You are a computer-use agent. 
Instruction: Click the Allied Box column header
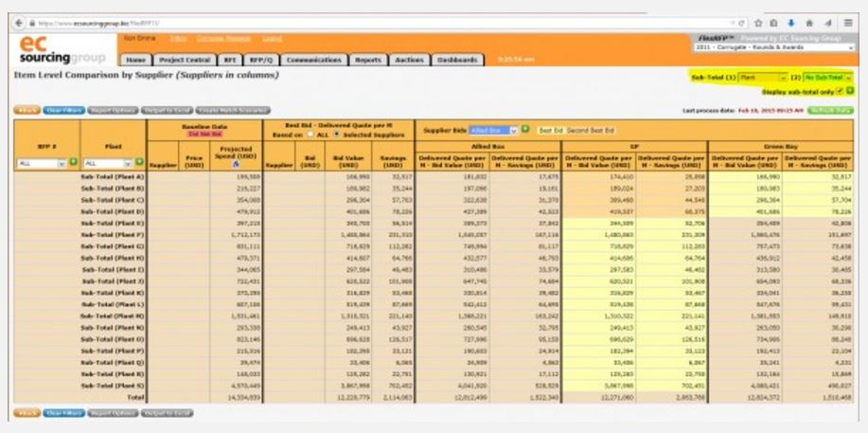coord(487,146)
